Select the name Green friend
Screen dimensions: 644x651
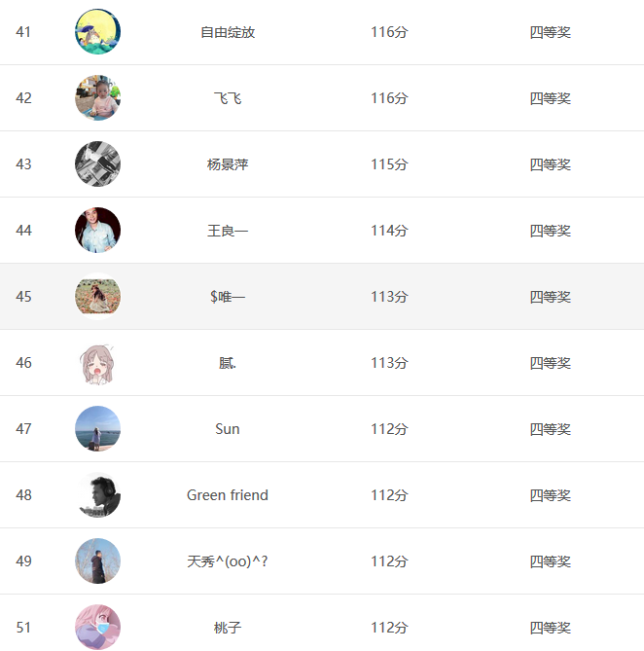point(228,495)
